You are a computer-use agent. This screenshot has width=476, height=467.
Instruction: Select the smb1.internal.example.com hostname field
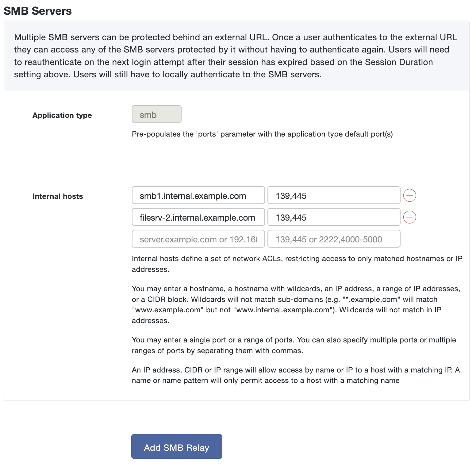tap(198, 195)
